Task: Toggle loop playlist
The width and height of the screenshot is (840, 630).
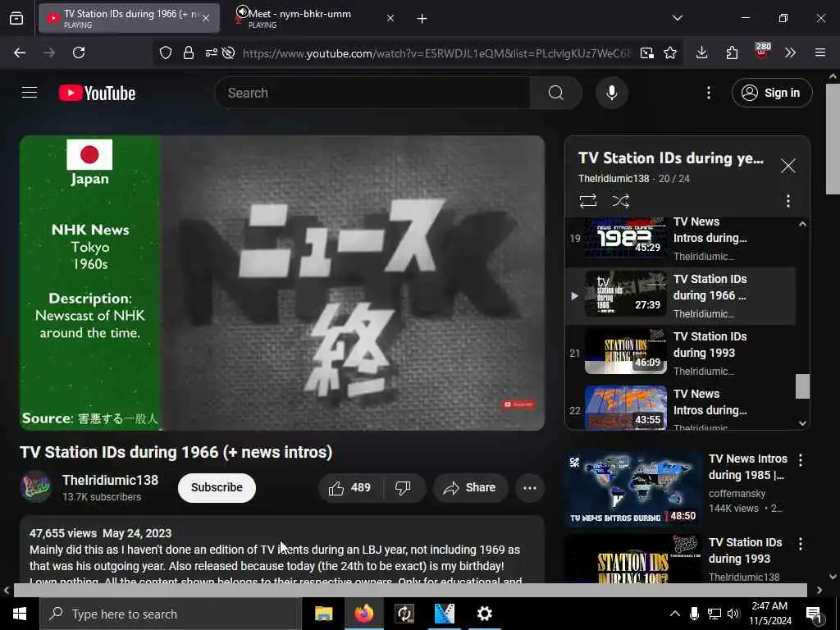Action: pos(587,201)
